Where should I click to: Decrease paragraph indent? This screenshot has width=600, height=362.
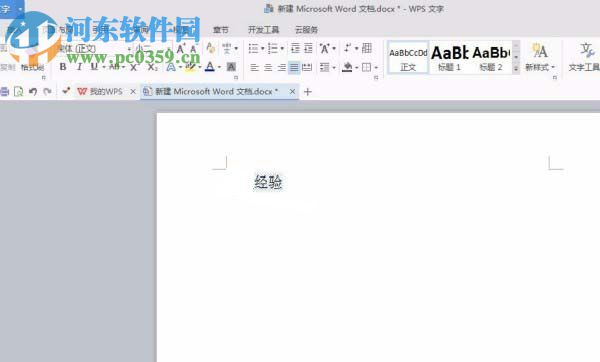(x=295, y=48)
